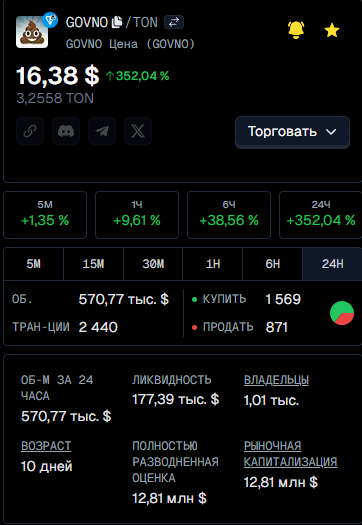Viewport: 362px width, 525px height.
Task: Select the 24H timeframe tab
Action: [x=332, y=264]
